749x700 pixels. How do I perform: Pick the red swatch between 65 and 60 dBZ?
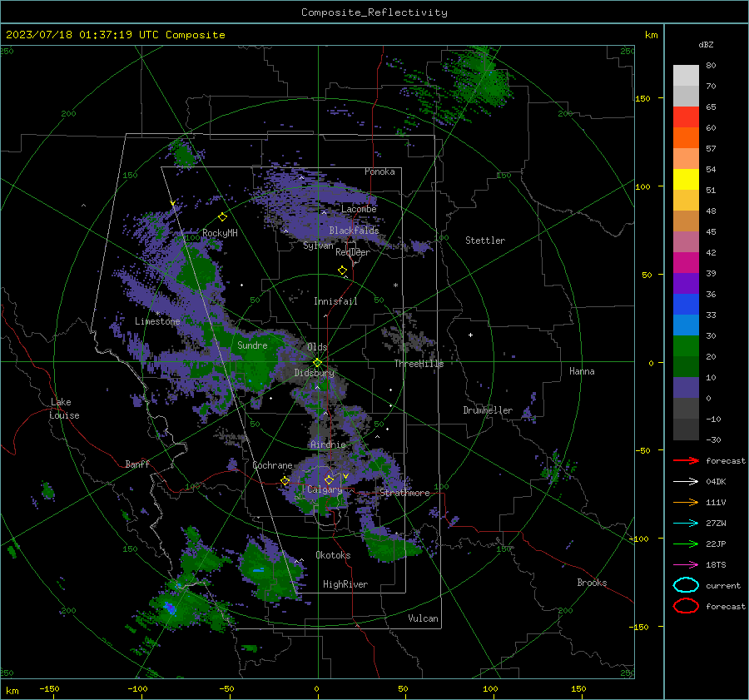pos(686,117)
